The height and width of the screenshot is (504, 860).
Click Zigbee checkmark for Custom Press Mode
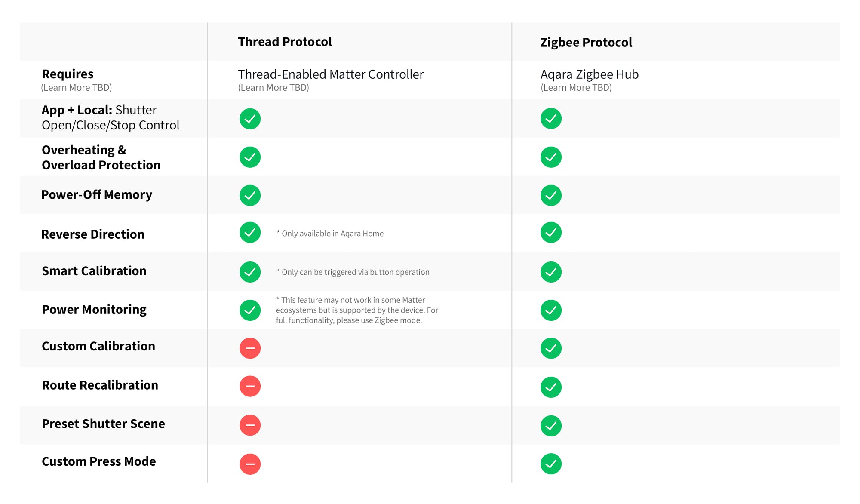(551, 464)
